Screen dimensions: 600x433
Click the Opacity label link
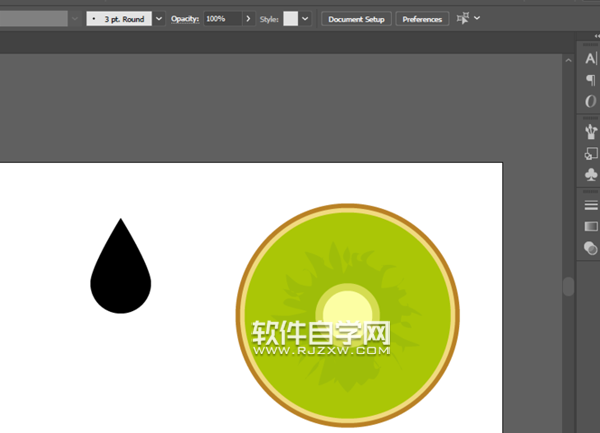click(185, 19)
